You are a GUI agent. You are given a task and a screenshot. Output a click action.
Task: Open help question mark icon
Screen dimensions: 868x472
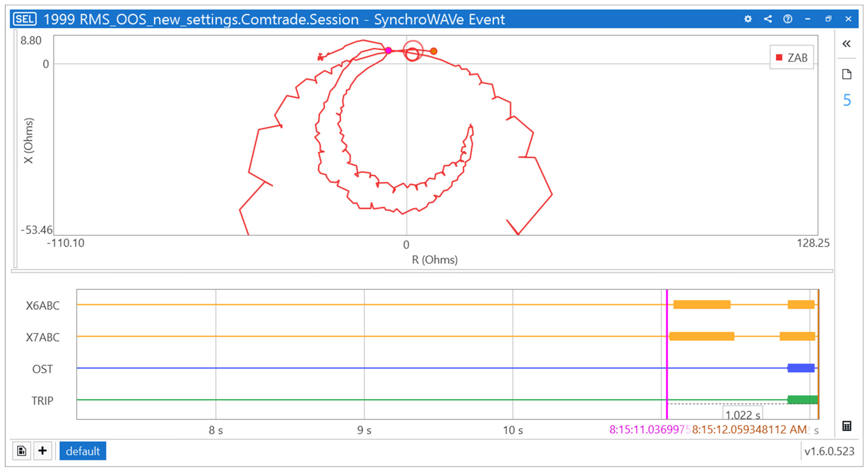click(x=787, y=19)
